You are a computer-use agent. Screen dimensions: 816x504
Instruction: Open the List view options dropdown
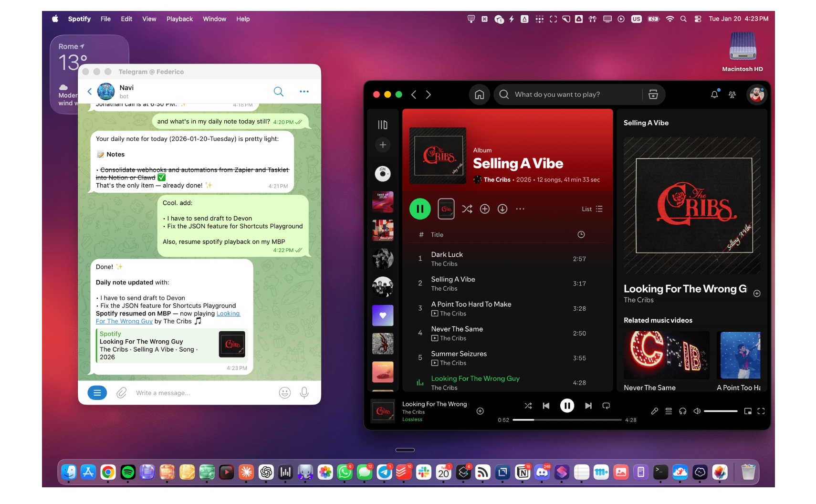tap(592, 209)
